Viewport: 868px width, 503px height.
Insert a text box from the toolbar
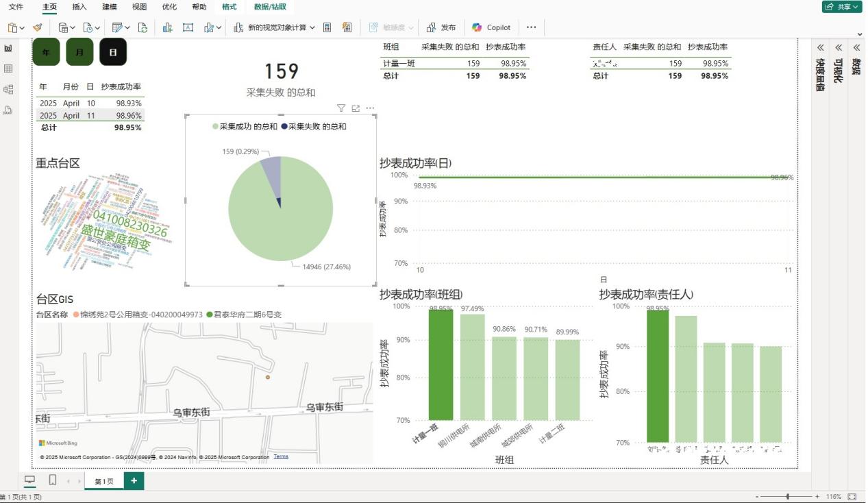click(x=188, y=27)
